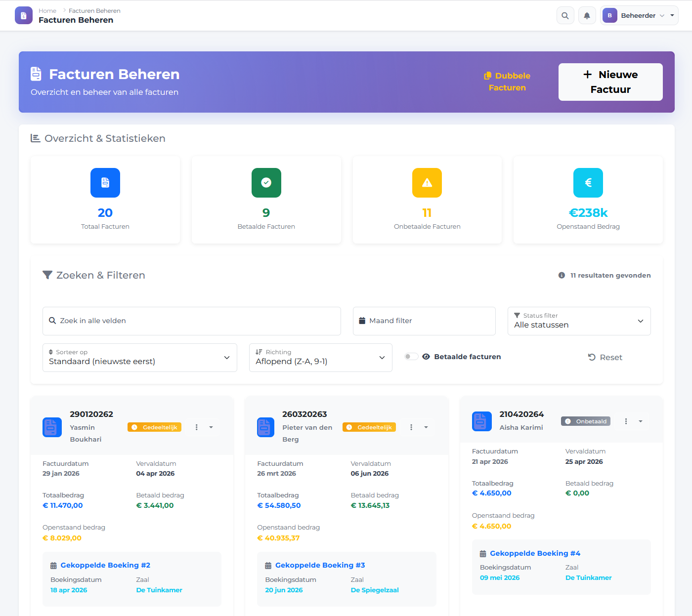692x616 pixels.
Task: Open the Beheerder user menu
Action: [639, 16]
